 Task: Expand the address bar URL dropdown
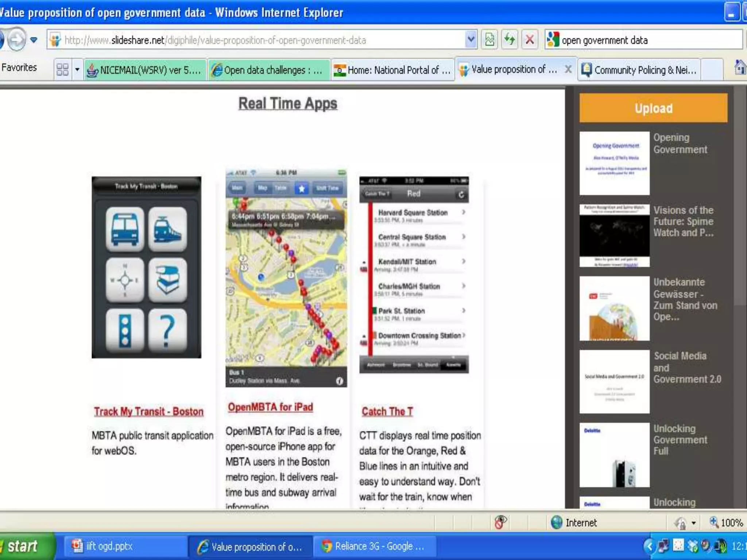pos(471,39)
